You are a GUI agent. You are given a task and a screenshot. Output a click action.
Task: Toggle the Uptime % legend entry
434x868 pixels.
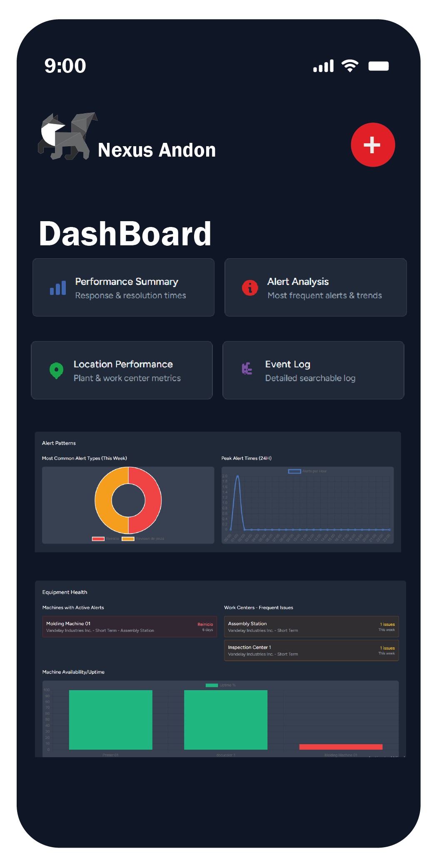(x=220, y=685)
